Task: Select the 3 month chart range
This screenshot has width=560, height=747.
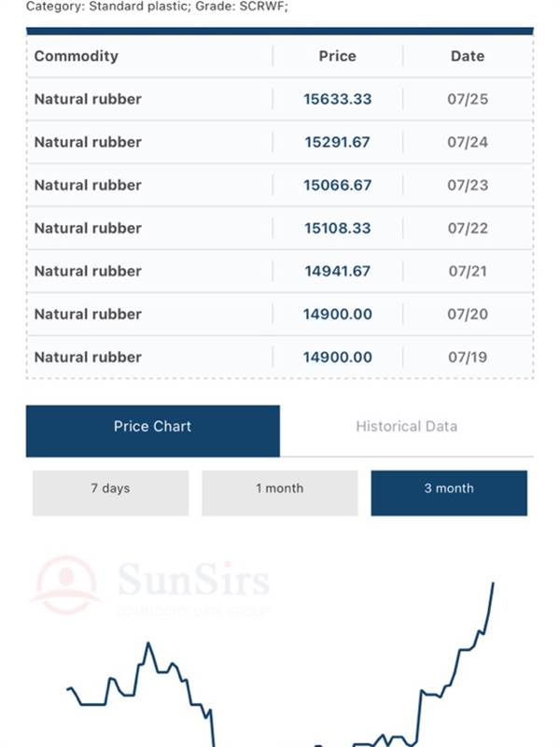Action: 449,493
